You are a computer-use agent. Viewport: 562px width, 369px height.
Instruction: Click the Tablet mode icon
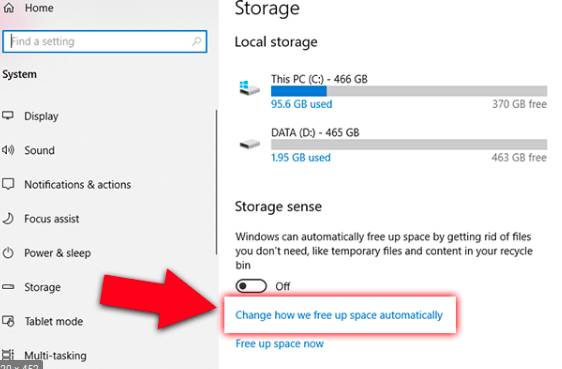click(8, 321)
